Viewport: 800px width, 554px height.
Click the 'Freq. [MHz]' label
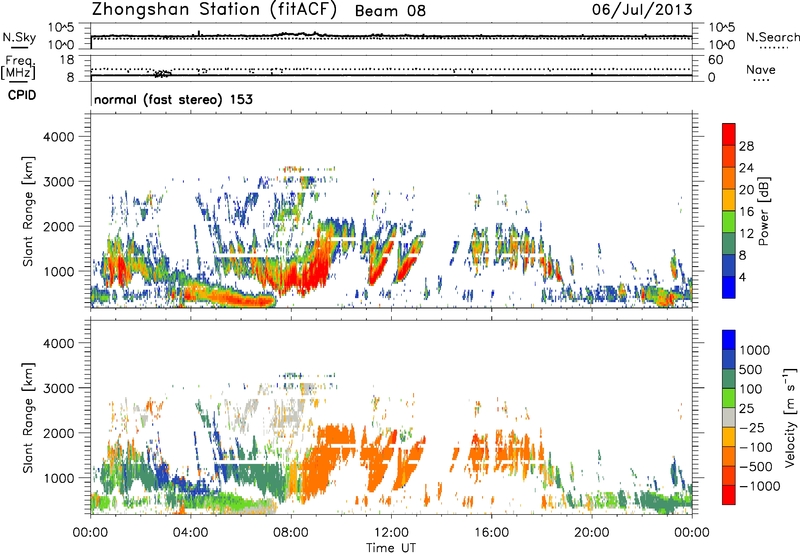pos(19,68)
